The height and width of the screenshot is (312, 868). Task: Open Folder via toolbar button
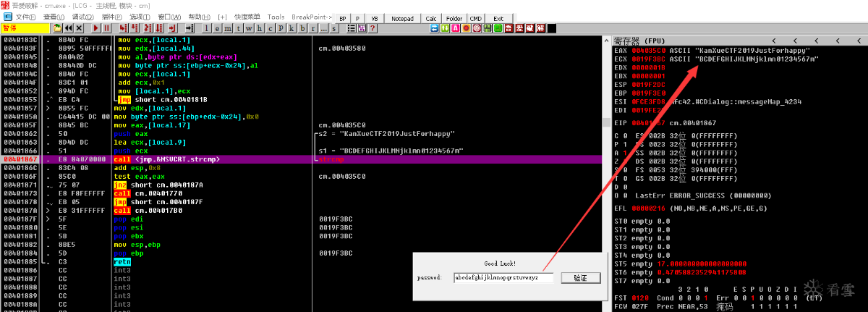454,18
